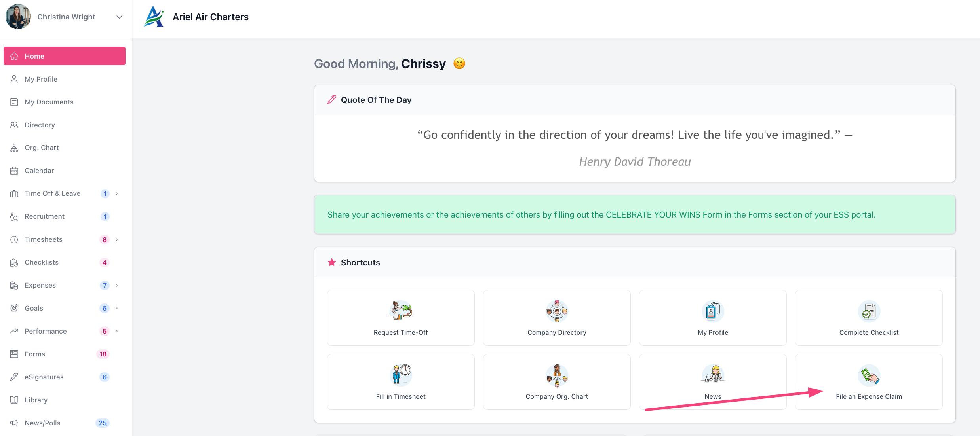Click the Request Time-Off shortcut icon
Viewport: 980px width, 436px height.
coord(400,311)
